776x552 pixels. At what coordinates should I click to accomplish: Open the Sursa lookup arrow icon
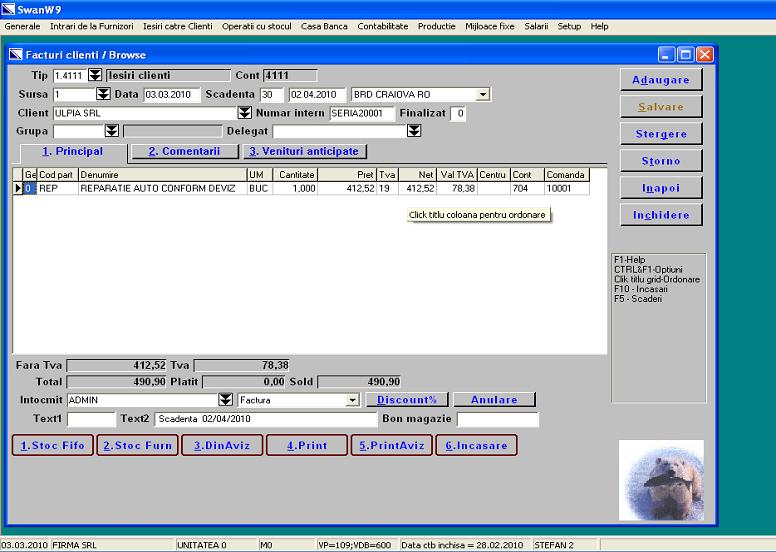[x=103, y=94]
